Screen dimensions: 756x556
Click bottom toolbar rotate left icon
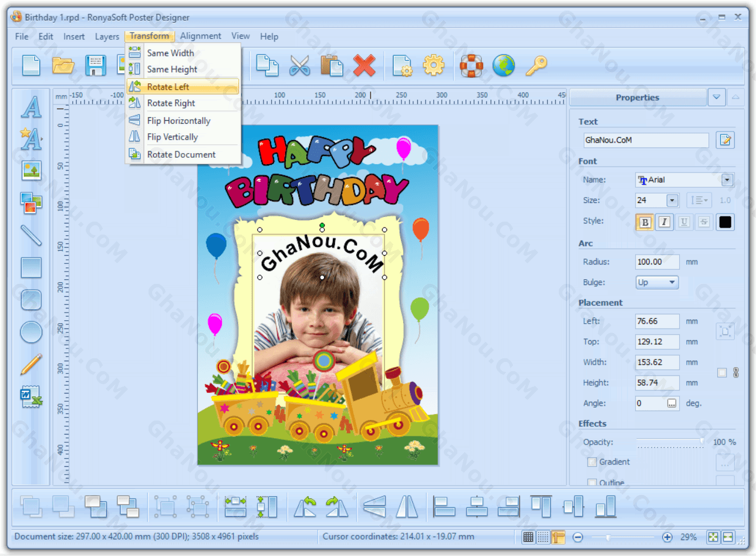[x=305, y=506]
